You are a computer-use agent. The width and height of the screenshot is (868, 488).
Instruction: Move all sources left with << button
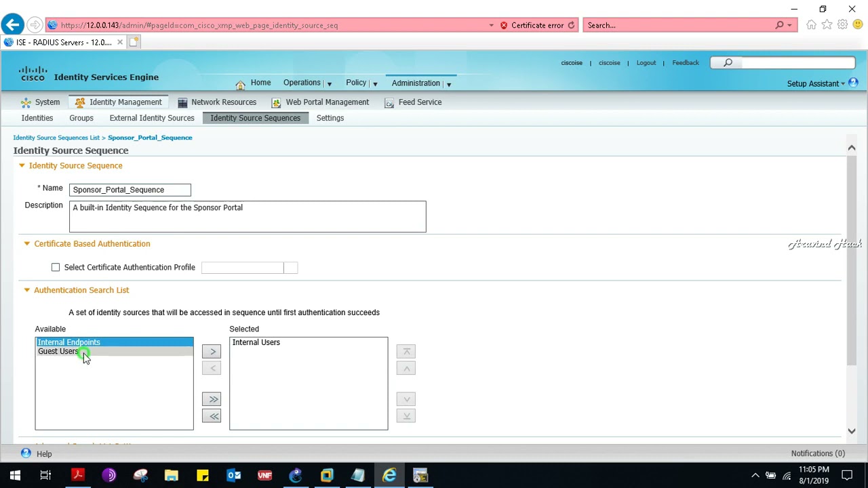coord(212,416)
